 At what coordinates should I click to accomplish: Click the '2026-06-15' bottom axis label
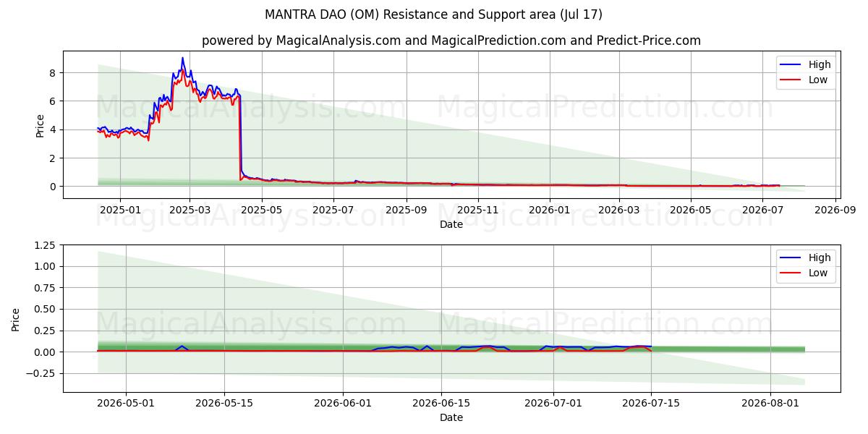441,403
